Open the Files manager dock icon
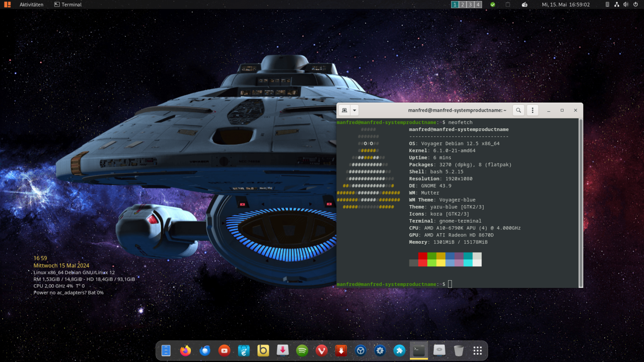This screenshot has width=644, height=362. point(166,351)
